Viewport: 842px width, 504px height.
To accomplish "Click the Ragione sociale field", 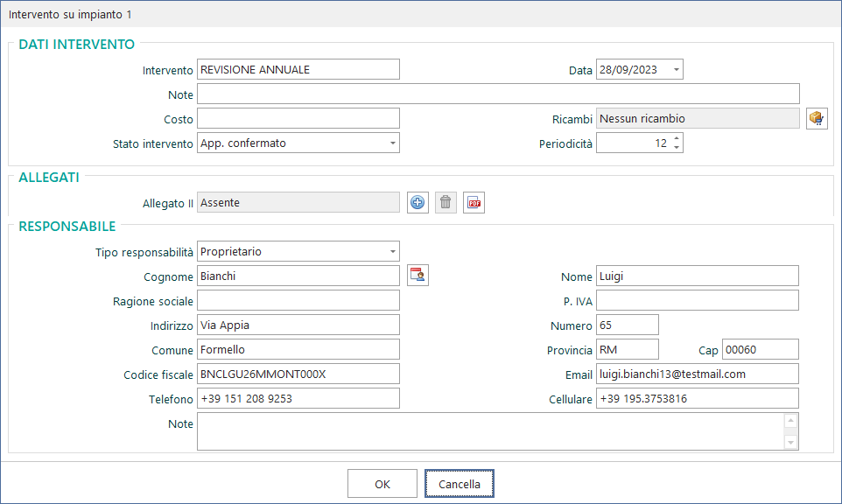I will (x=298, y=301).
